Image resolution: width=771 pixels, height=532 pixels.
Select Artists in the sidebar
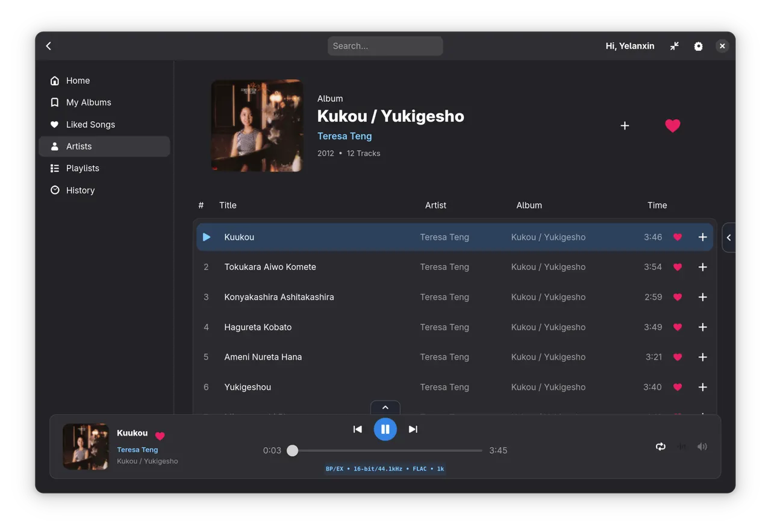tap(104, 146)
